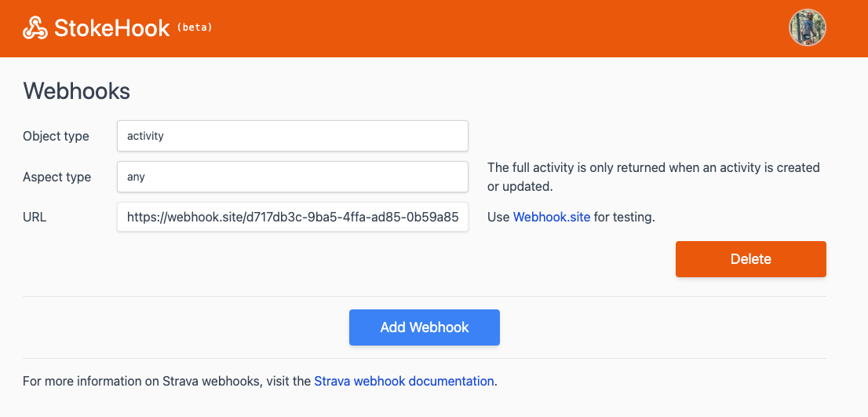Visit the Strava webhook documentation link
This screenshot has width=868, height=417.
click(x=403, y=382)
